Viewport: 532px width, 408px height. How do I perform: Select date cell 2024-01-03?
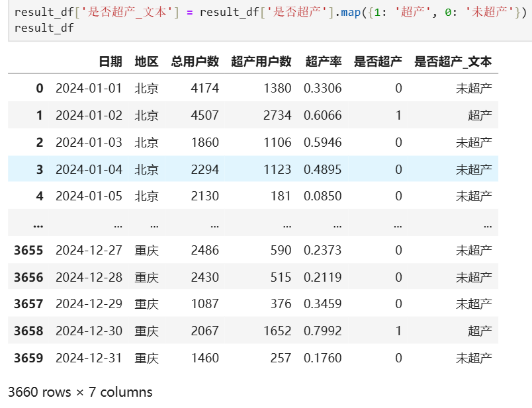[x=89, y=142]
